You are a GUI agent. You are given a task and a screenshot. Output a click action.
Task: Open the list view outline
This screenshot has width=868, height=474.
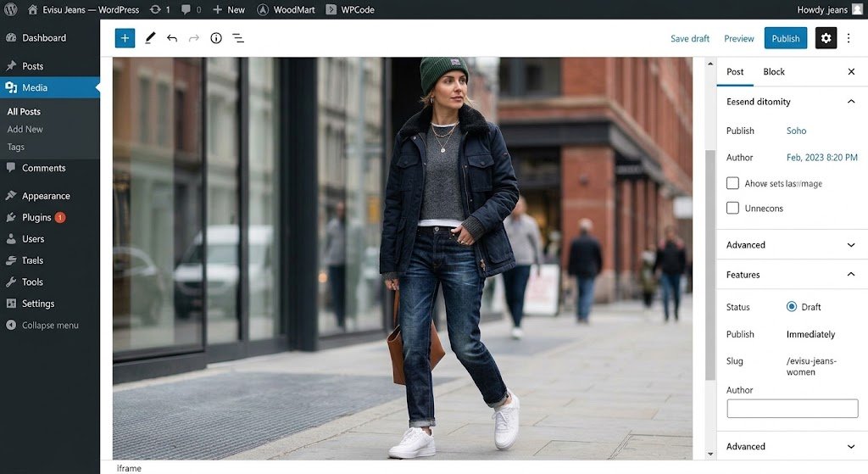pos(238,38)
